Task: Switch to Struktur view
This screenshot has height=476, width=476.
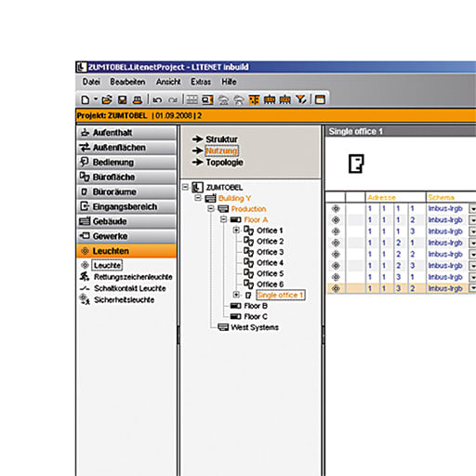Action: [221, 139]
